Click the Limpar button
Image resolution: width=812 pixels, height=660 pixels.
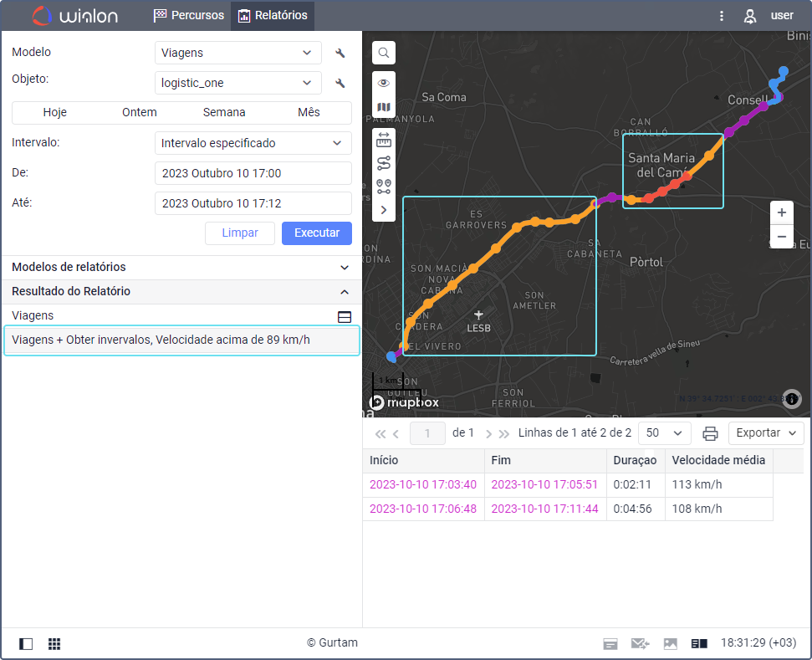click(240, 233)
